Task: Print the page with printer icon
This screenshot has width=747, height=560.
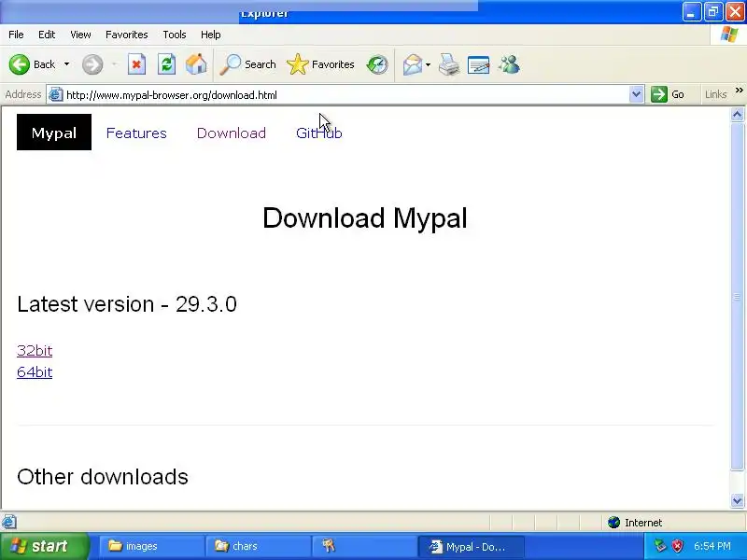Action: tap(449, 64)
